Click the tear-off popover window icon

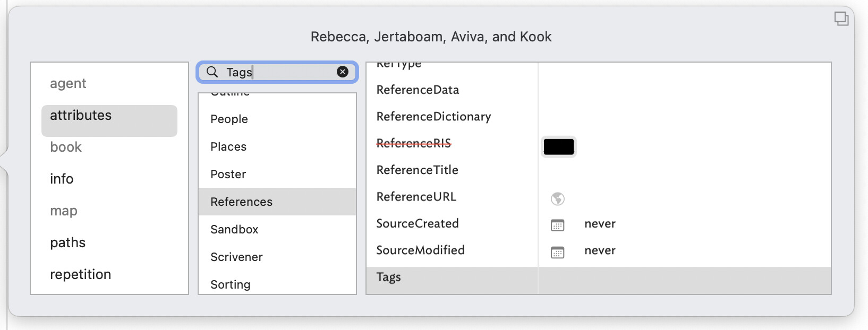pos(841,19)
